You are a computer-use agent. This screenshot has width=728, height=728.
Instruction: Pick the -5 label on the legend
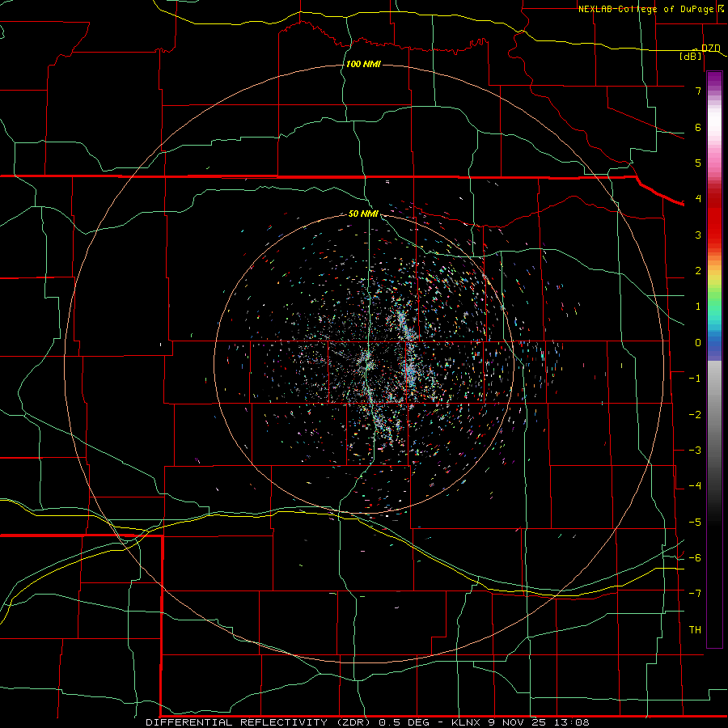[x=695, y=523]
